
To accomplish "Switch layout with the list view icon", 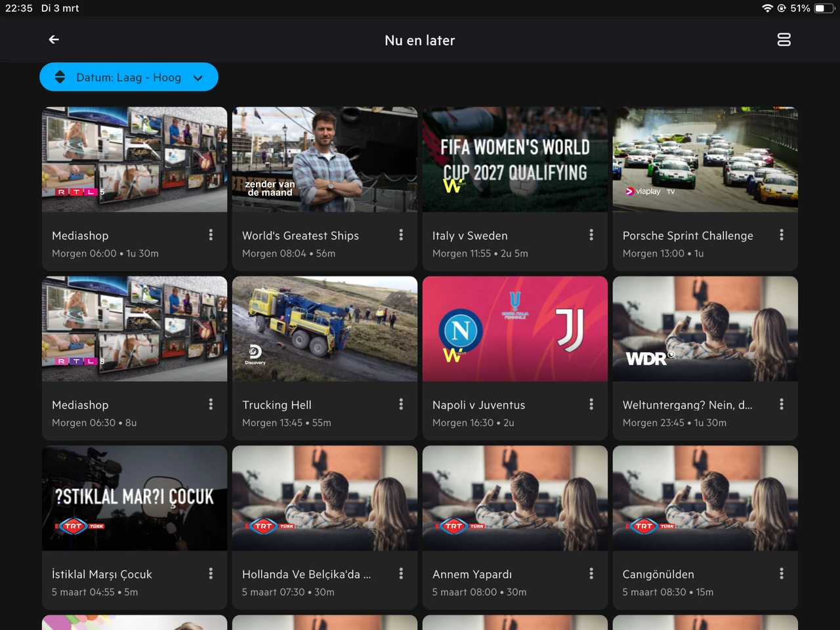I will coord(784,40).
